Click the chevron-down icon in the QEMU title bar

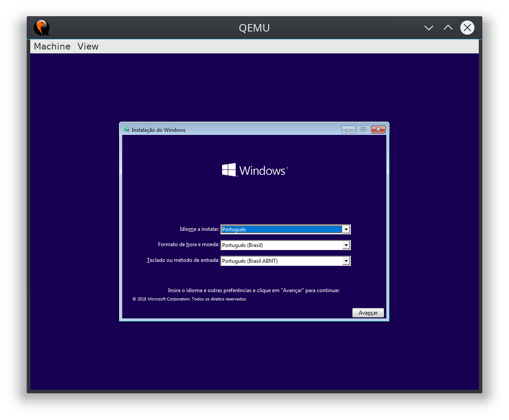[x=428, y=27]
